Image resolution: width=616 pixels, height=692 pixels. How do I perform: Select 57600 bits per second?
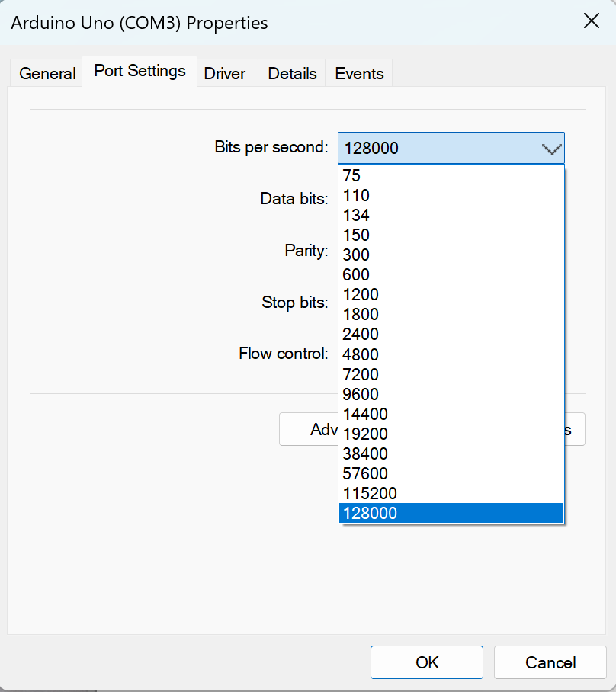(365, 473)
